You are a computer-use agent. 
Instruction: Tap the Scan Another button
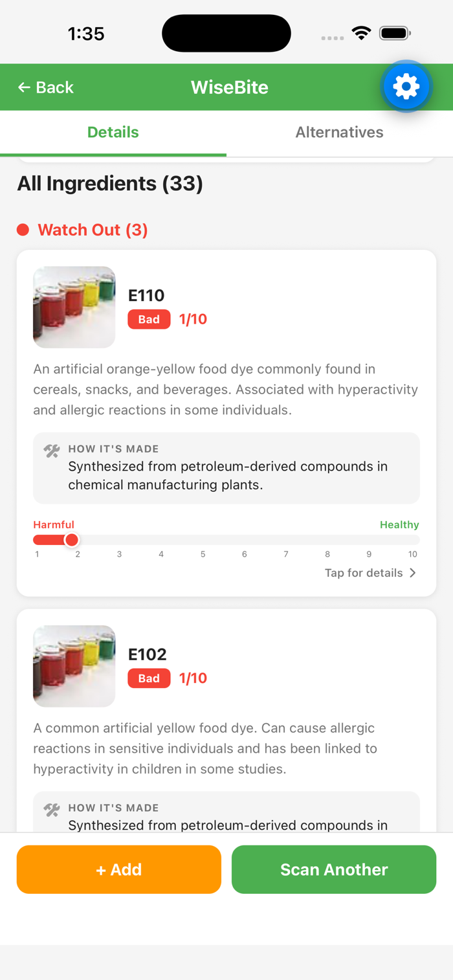coord(334,869)
